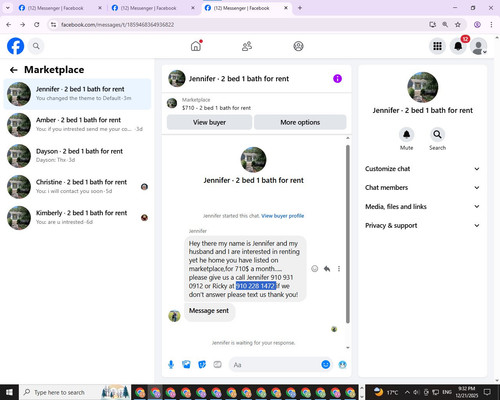Bookmark this page star icon

[x=458, y=24]
